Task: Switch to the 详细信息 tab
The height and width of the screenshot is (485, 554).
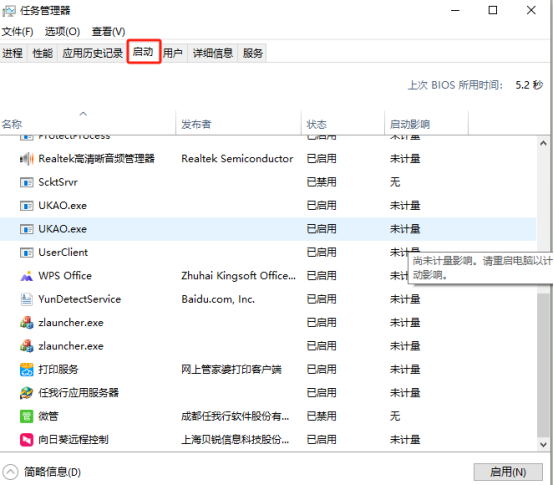Action: [x=213, y=53]
